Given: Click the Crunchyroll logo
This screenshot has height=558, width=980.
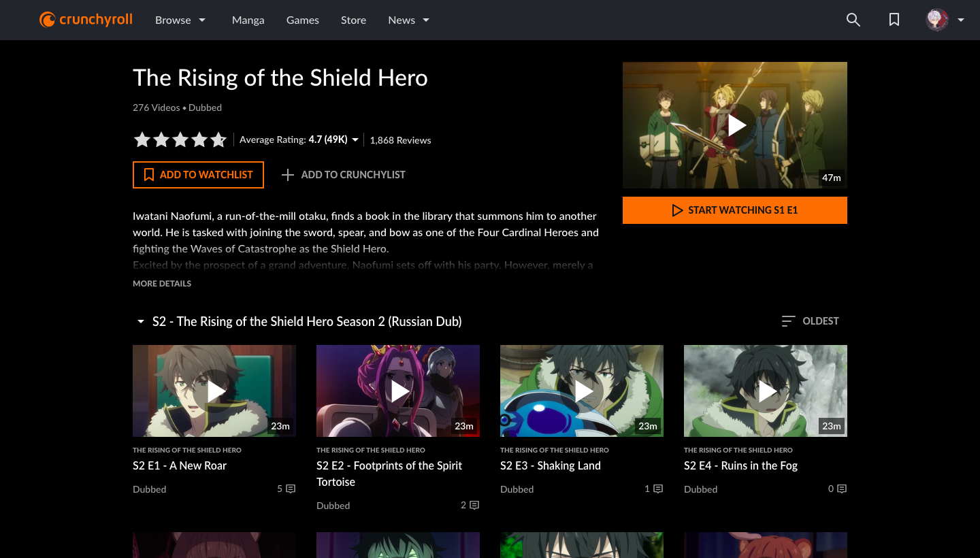Looking at the screenshot, I should 86,20.
